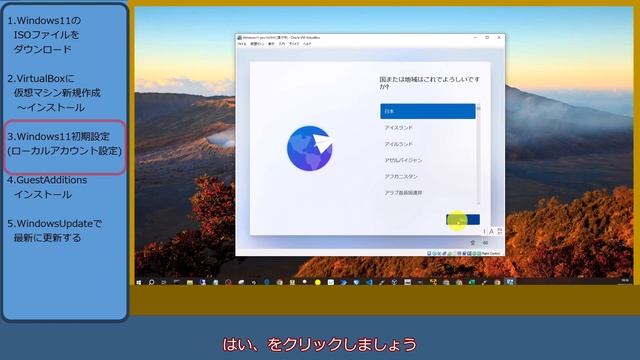Minimize the VirtualBox VM window

pos(475,37)
